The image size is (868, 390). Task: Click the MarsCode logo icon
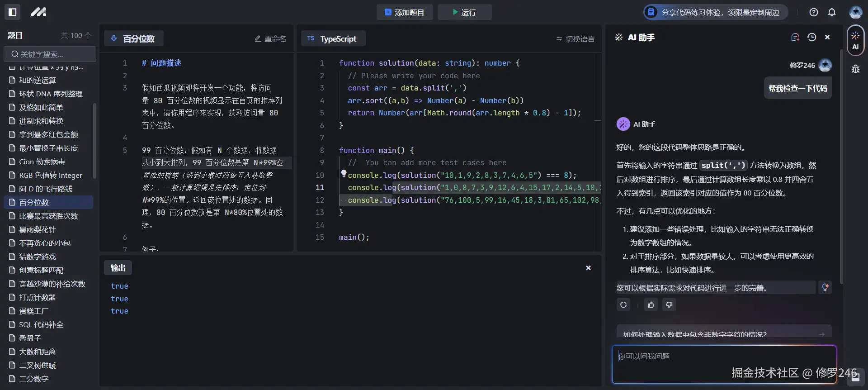point(38,12)
